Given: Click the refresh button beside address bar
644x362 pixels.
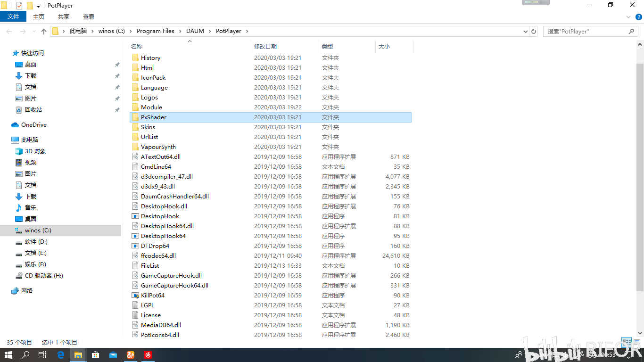Looking at the screenshot, I should click(x=534, y=31).
